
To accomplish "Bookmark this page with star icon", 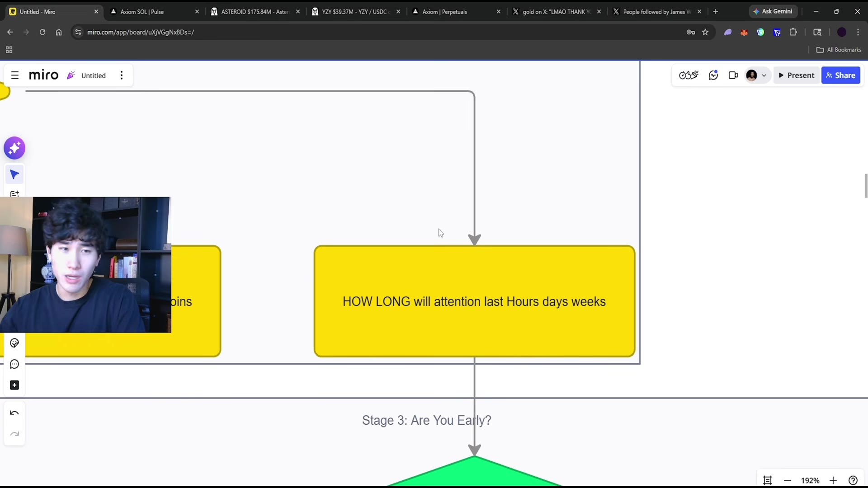I will [x=705, y=32].
